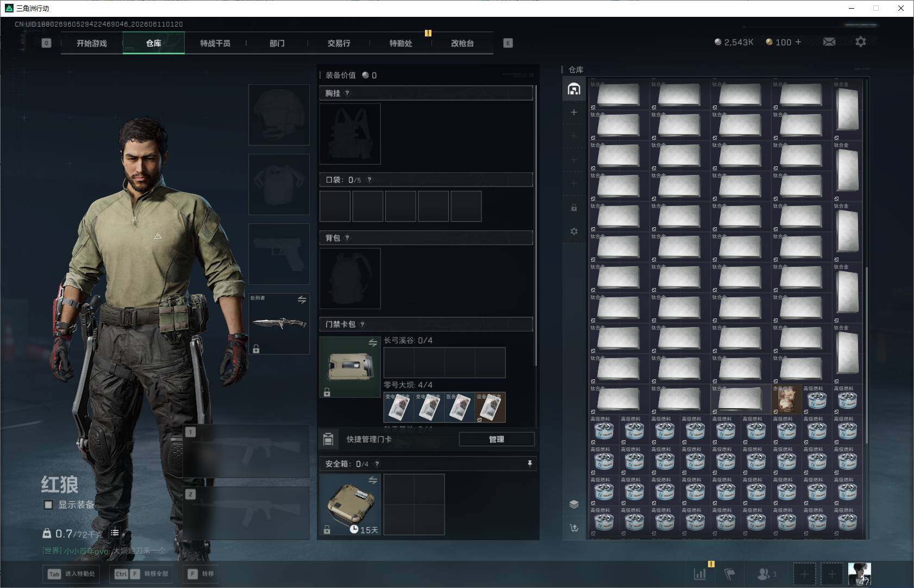Open the 特勤处 tab

[401, 43]
